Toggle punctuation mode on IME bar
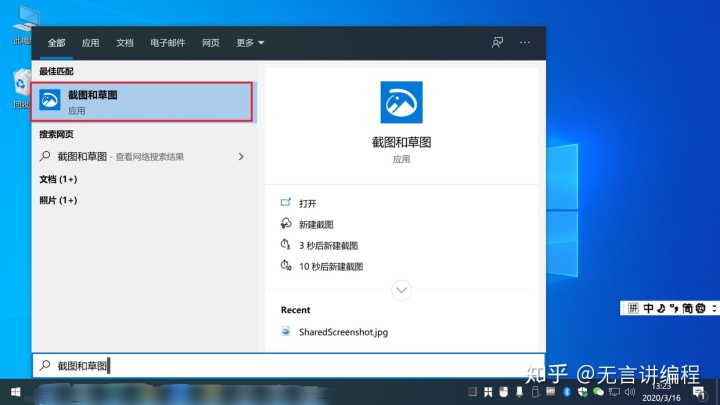Screen dimensions: 720x405 [x=674, y=308]
